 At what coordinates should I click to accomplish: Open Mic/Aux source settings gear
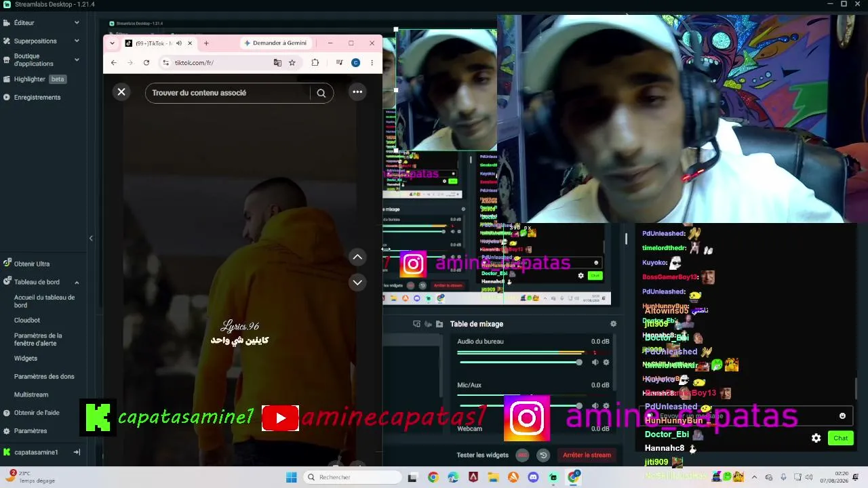[x=606, y=405]
